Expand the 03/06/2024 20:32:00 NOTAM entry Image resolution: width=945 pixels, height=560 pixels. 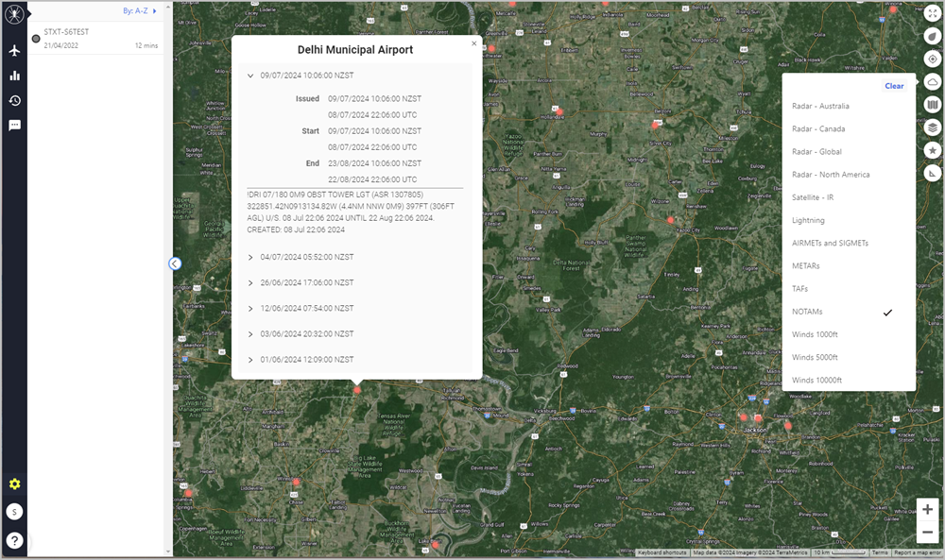pos(250,334)
